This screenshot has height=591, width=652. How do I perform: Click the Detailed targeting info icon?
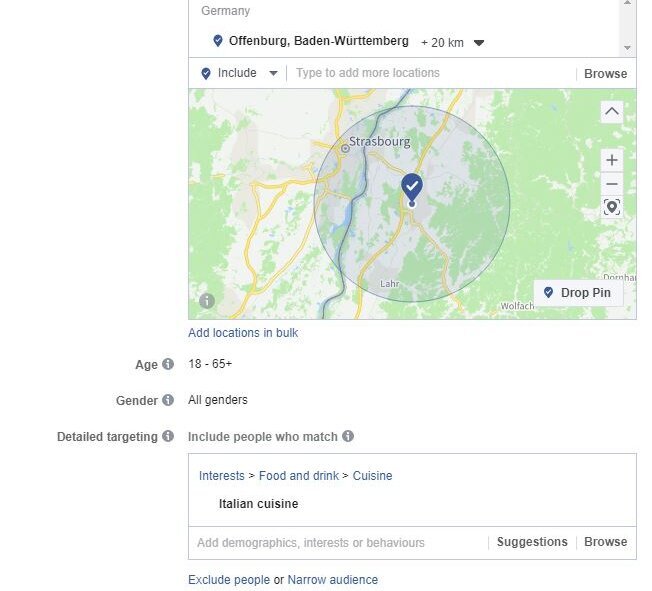pyautogui.click(x=168, y=437)
